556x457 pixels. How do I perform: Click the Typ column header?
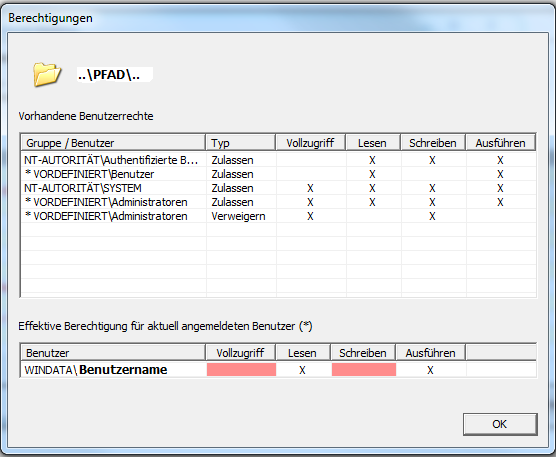[x=240, y=143]
